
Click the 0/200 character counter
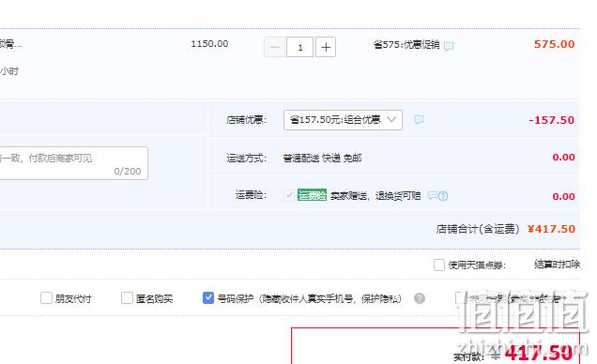(x=128, y=171)
